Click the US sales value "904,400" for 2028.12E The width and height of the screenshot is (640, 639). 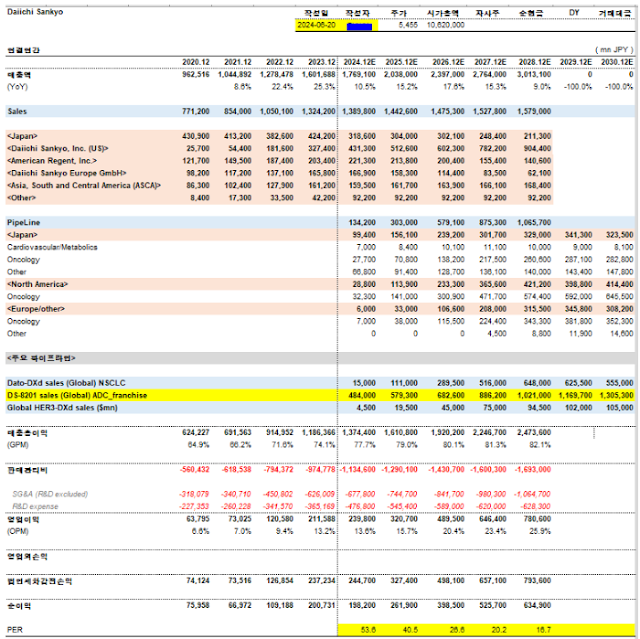pyautogui.click(x=537, y=149)
